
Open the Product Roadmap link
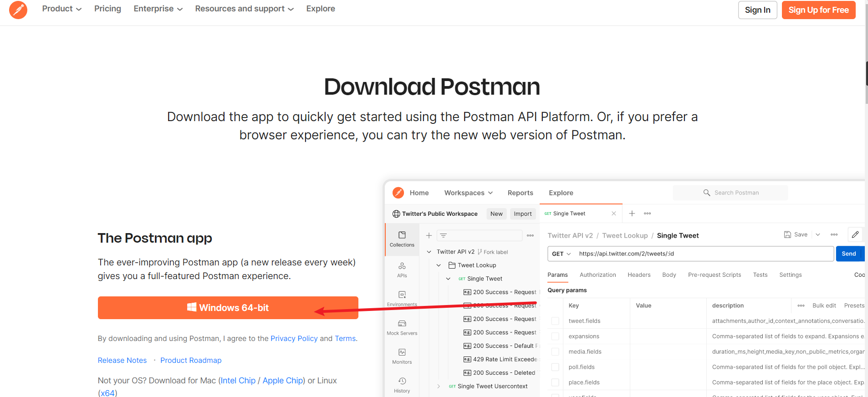(191, 360)
